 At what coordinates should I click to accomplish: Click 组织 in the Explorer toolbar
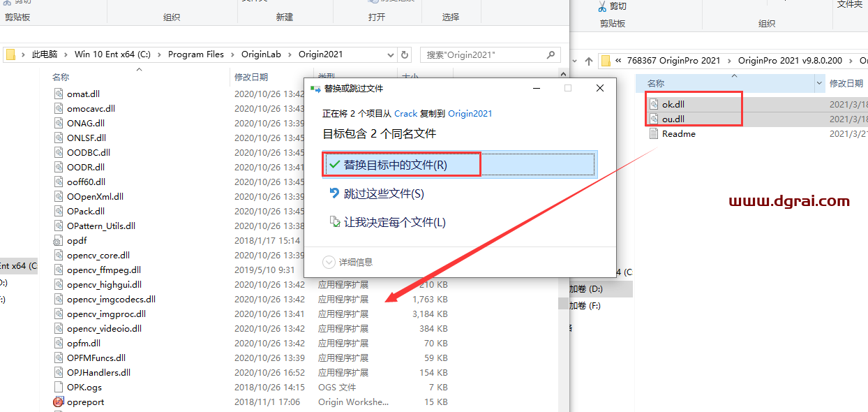click(x=172, y=17)
